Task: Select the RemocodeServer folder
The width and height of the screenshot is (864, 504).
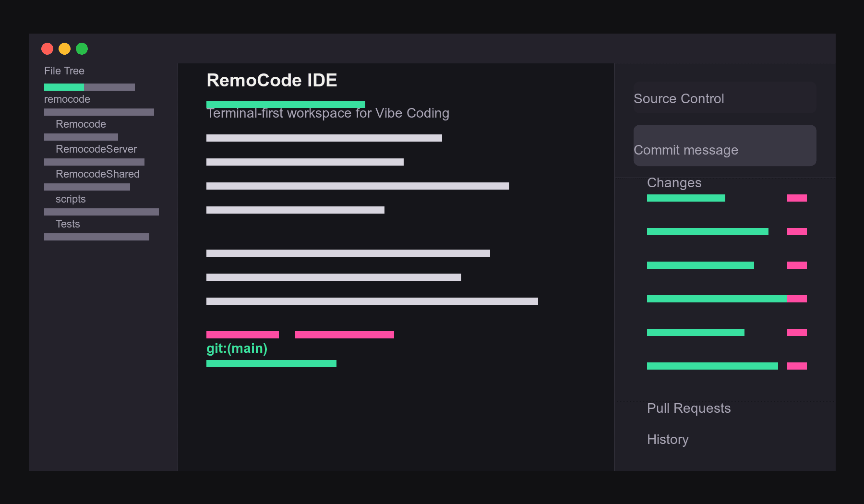Action: pyautogui.click(x=96, y=149)
